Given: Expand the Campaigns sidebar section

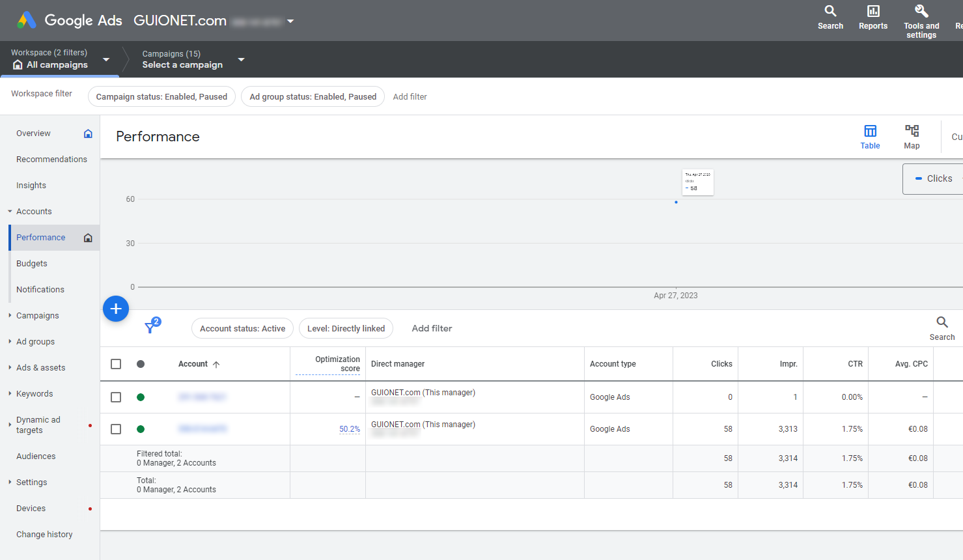Looking at the screenshot, I should (10, 316).
